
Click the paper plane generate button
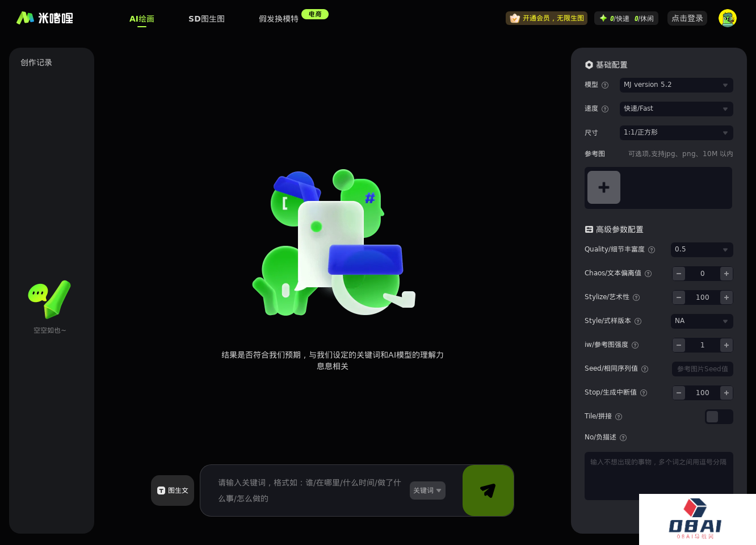488,490
